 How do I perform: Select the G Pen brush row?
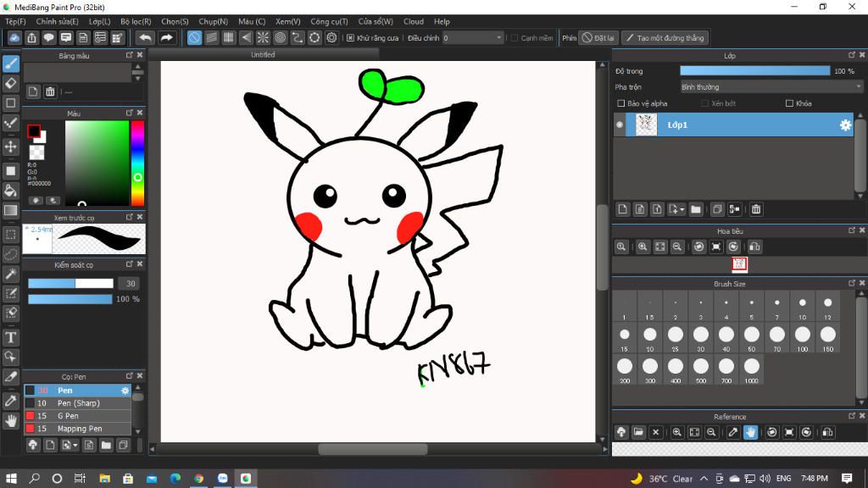tap(77, 416)
